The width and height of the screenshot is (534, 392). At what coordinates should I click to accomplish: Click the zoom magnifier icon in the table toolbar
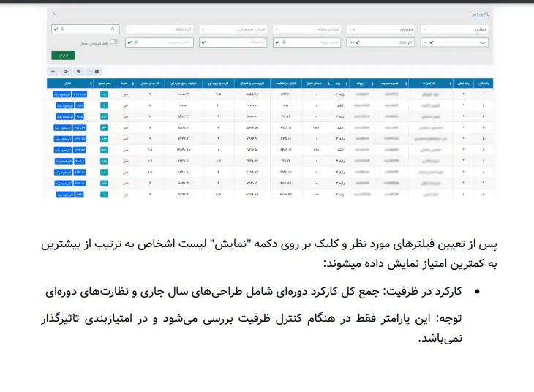(79, 72)
